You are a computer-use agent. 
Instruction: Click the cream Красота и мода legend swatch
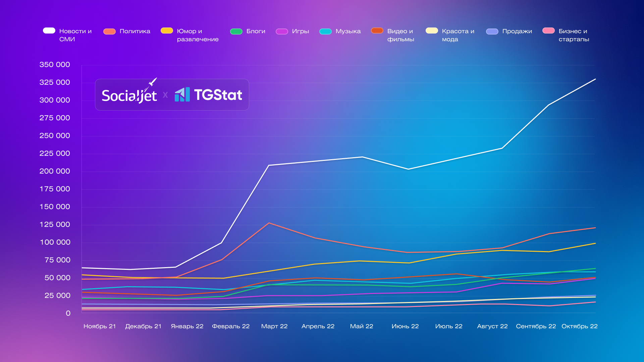pos(432,31)
